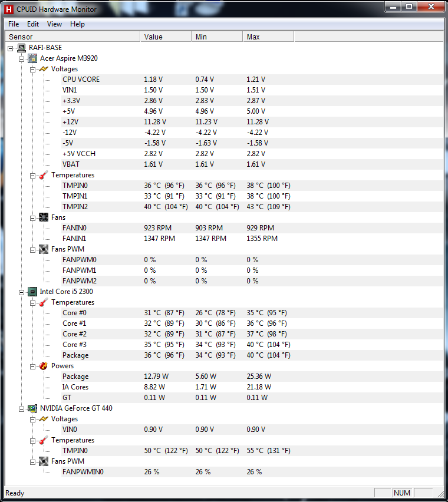Click the Powers flame icon

[x=44, y=366]
